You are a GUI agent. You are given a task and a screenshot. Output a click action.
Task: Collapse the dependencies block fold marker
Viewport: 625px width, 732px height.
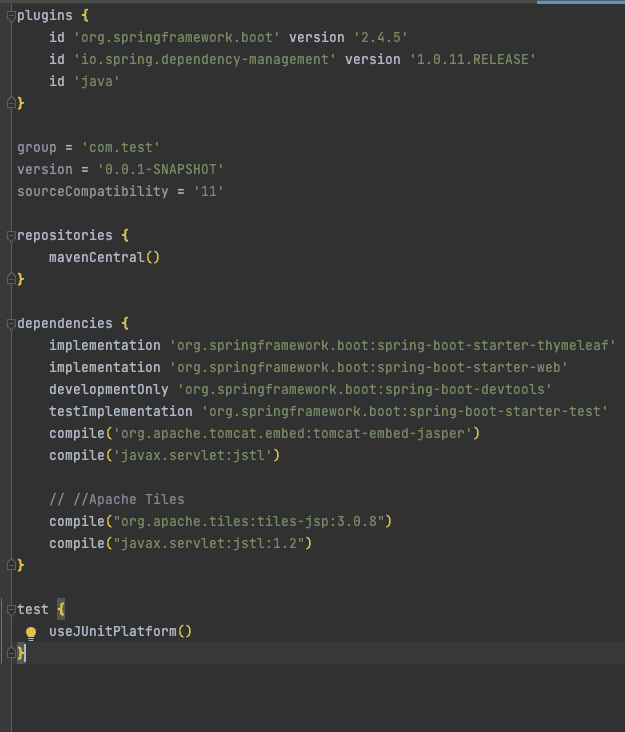(x=12, y=324)
